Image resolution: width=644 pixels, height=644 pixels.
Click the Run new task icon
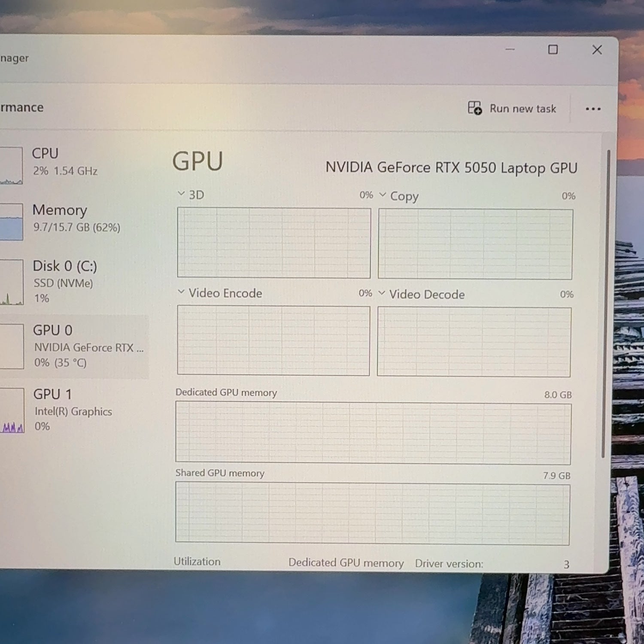point(474,108)
